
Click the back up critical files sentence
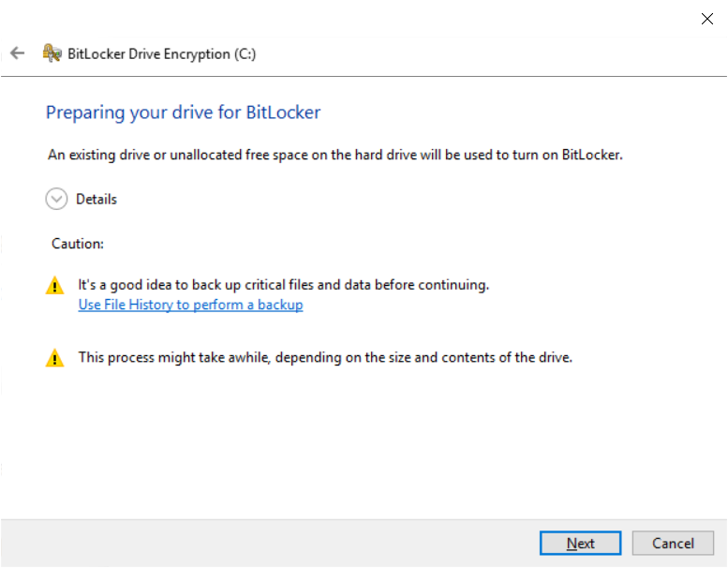pos(283,285)
